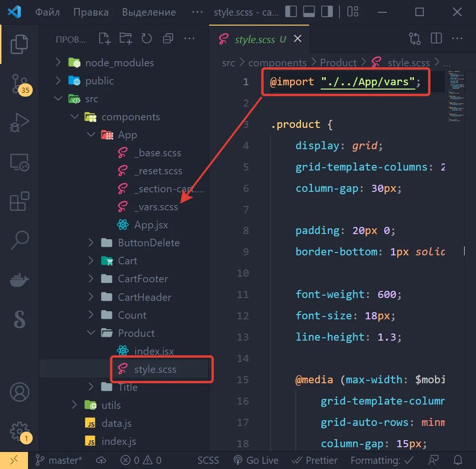
Task: Change SCSS language mode in status bar
Action: click(208, 460)
